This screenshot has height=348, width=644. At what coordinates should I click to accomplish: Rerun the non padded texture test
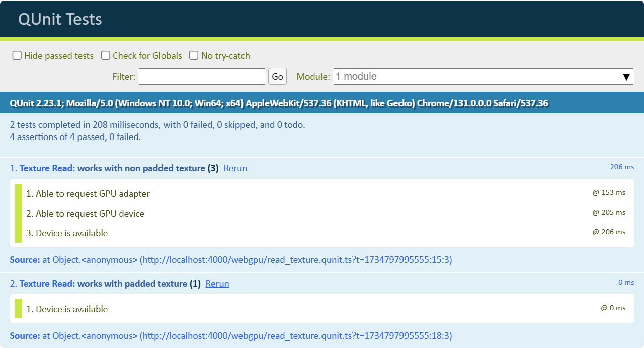coord(235,168)
